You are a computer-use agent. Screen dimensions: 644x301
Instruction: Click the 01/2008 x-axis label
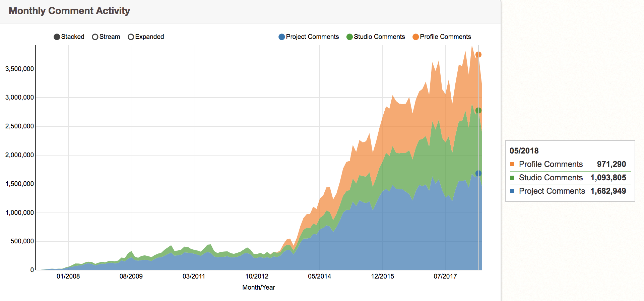point(68,276)
